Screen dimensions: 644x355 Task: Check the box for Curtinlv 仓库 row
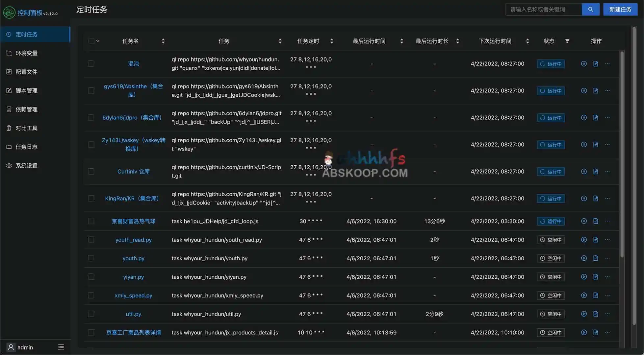pyautogui.click(x=91, y=172)
